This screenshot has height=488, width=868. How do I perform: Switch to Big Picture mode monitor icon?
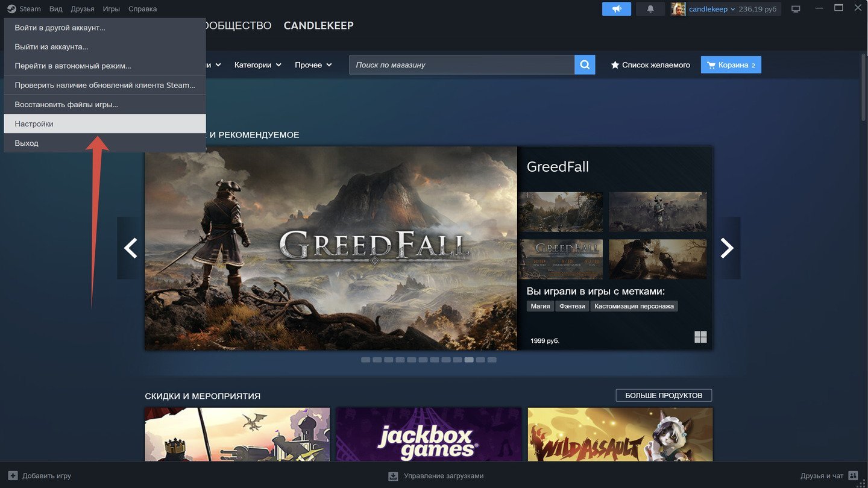[x=796, y=9]
